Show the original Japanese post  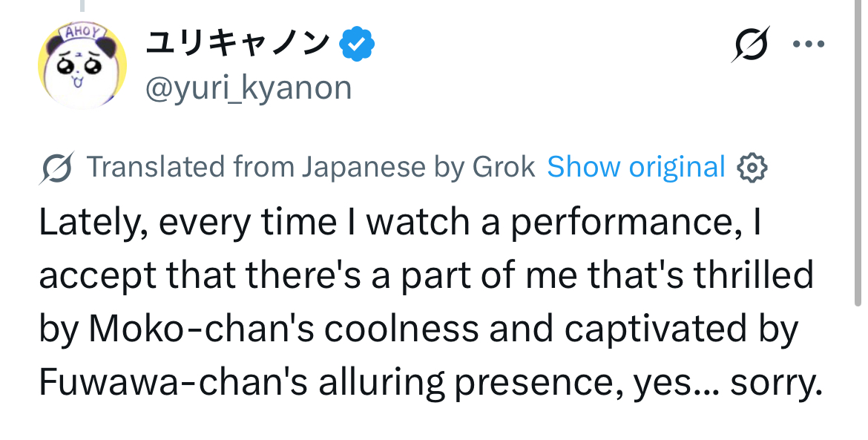coord(636,168)
